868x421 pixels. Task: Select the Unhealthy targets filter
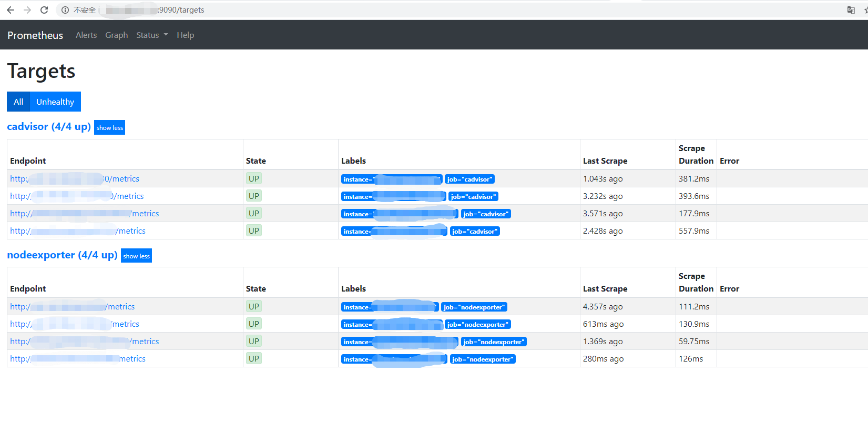click(x=55, y=102)
